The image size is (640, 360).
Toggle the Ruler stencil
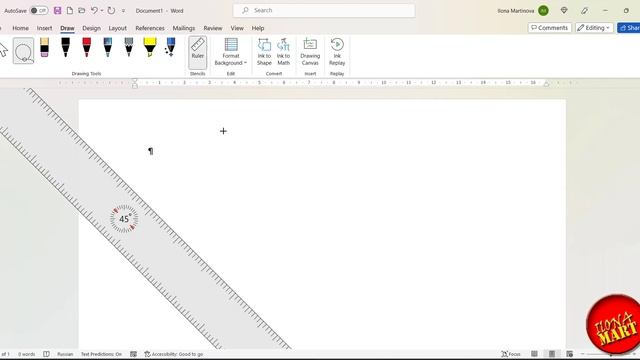[198, 52]
